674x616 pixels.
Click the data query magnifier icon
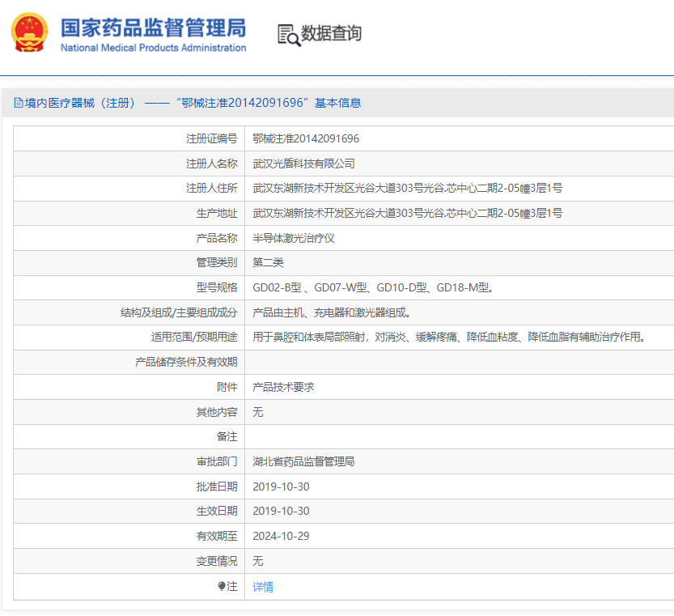pyautogui.click(x=289, y=35)
